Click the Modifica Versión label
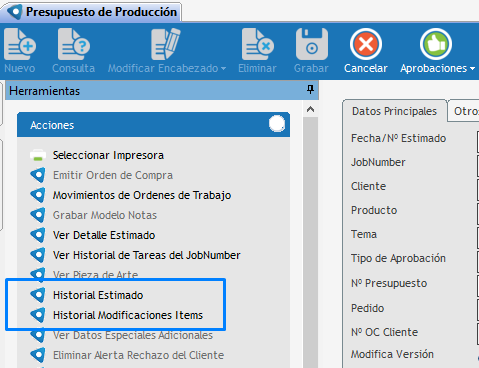 (392, 354)
